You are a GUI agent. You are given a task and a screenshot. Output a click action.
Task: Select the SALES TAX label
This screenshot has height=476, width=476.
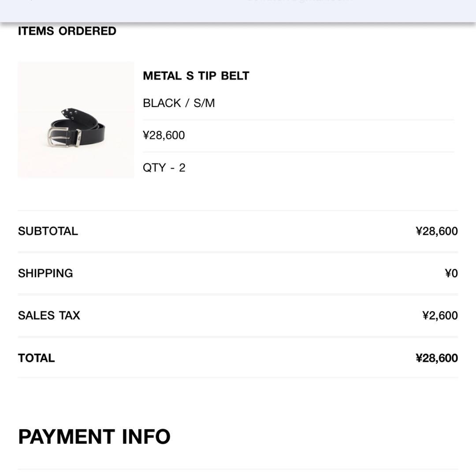(x=49, y=316)
